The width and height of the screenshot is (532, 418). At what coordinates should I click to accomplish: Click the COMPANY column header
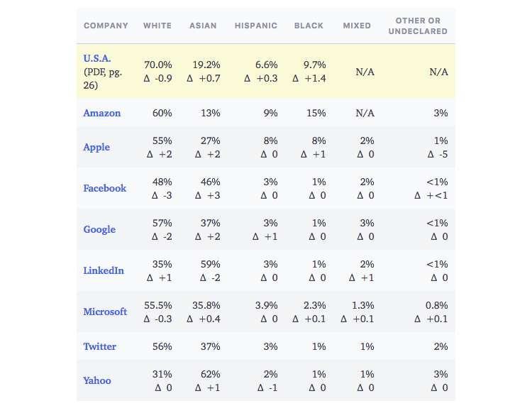pos(106,26)
